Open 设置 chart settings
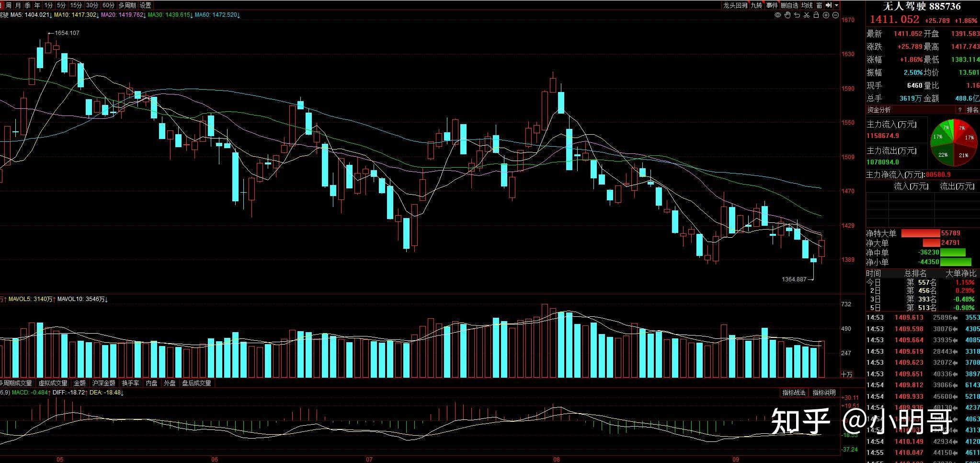This screenshot has width=980, height=463. click(x=146, y=5)
